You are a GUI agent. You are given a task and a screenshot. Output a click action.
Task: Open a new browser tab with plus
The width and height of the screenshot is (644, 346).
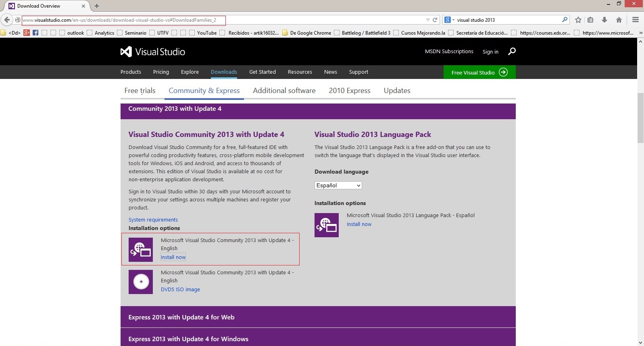coord(97,6)
